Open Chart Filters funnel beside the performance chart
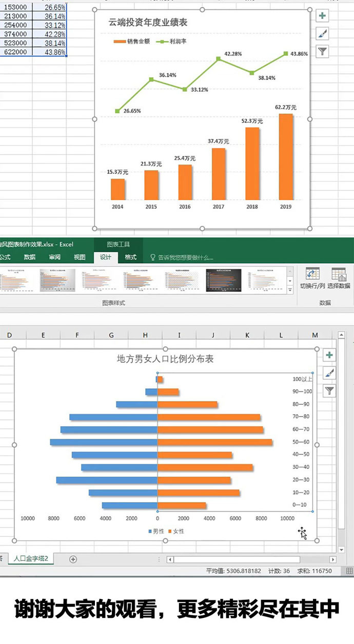 point(322,51)
